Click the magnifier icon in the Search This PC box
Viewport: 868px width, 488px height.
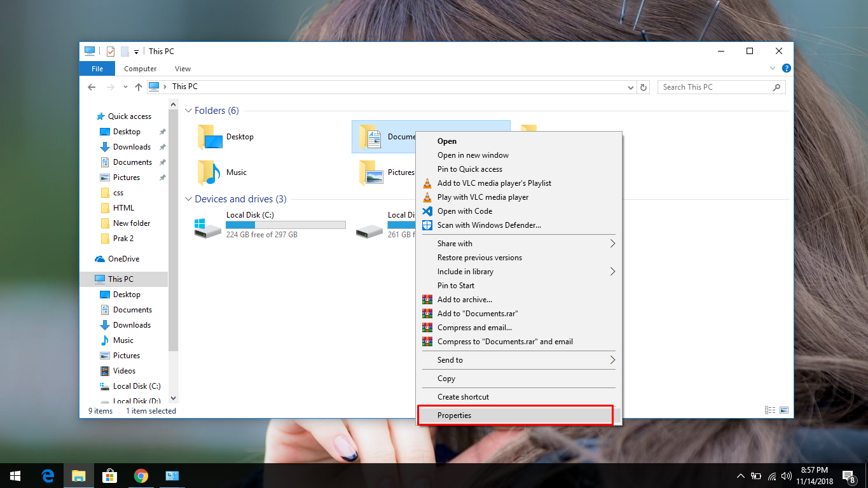(x=777, y=87)
